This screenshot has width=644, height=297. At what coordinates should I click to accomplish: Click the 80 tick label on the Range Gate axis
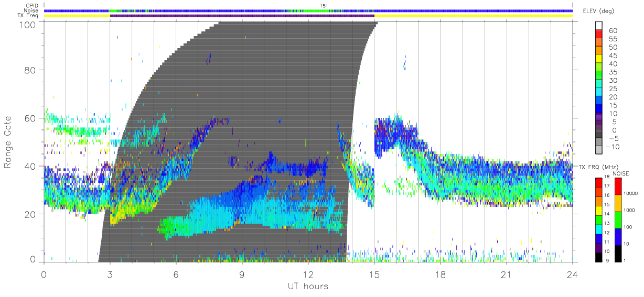click(x=30, y=70)
